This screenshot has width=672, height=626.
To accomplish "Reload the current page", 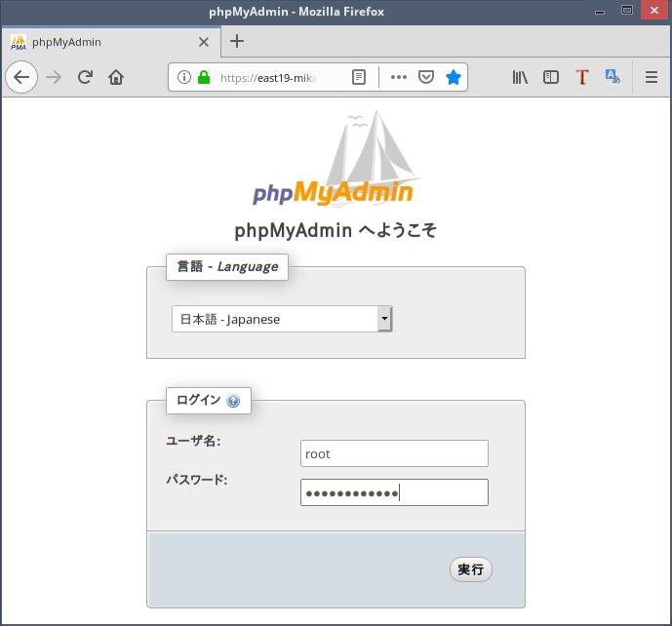I will [x=85, y=77].
